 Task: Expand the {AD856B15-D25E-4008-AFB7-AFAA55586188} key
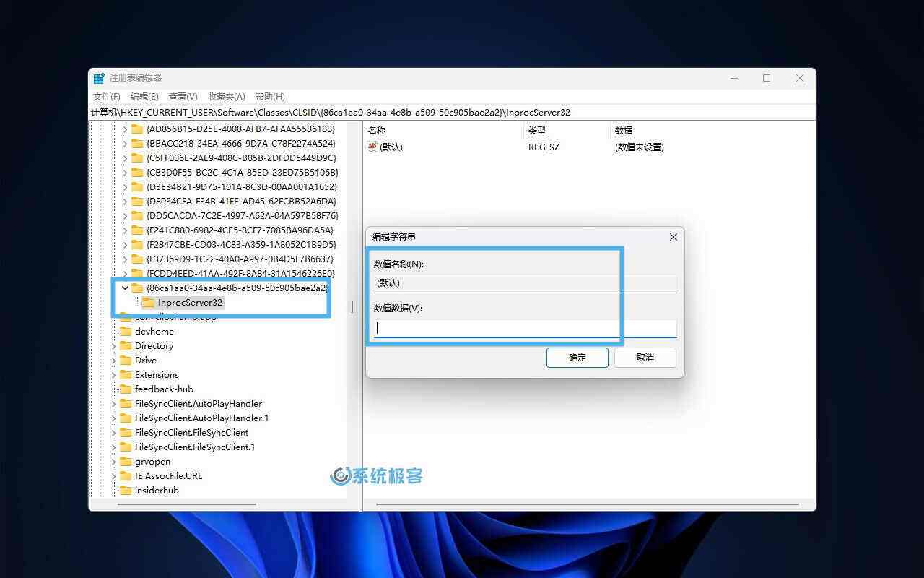pyautogui.click(x=124, y=129)
